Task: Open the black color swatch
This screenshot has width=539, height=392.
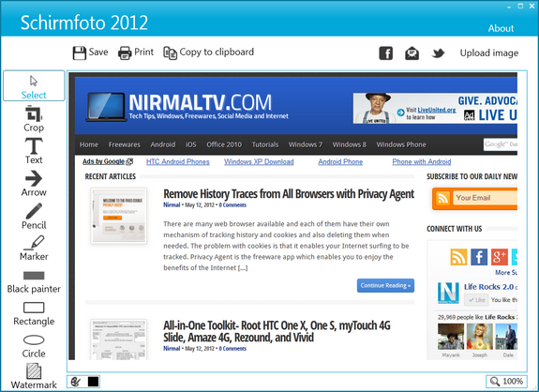Action: tap(93, 382)
